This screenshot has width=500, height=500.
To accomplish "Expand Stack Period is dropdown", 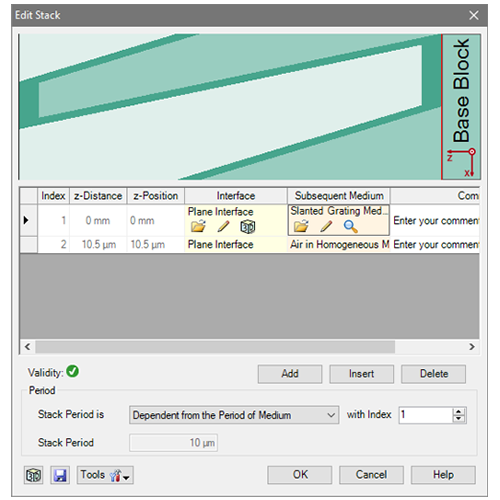I will (234, 415).
